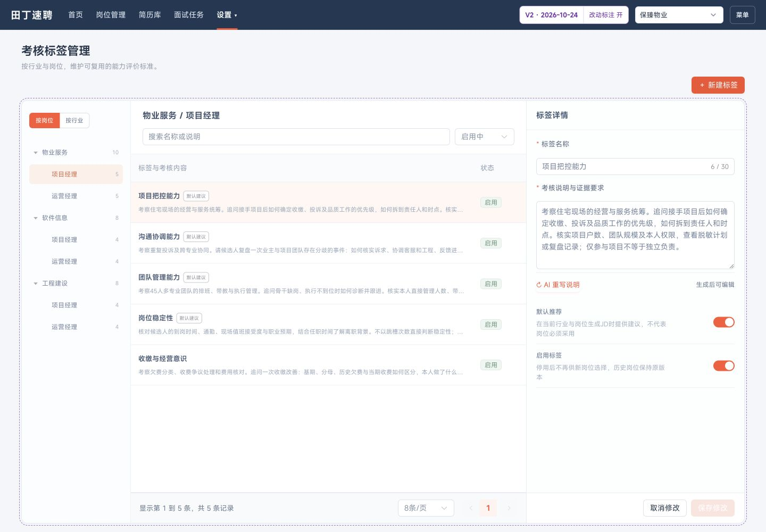
Task: Click 默认建议 tag next to 岗位稳定性
Action: (189, 318)
